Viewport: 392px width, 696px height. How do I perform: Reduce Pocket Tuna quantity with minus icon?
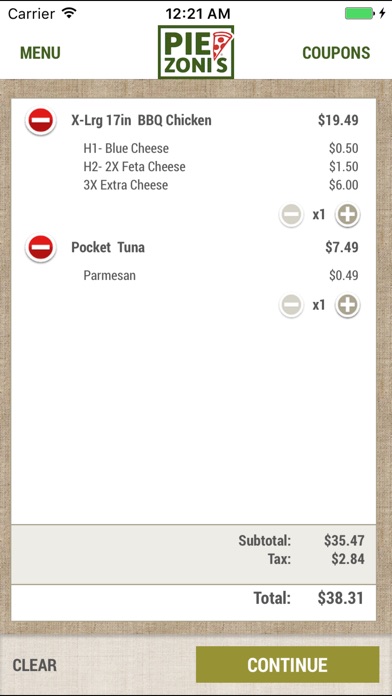click(291, 305)
